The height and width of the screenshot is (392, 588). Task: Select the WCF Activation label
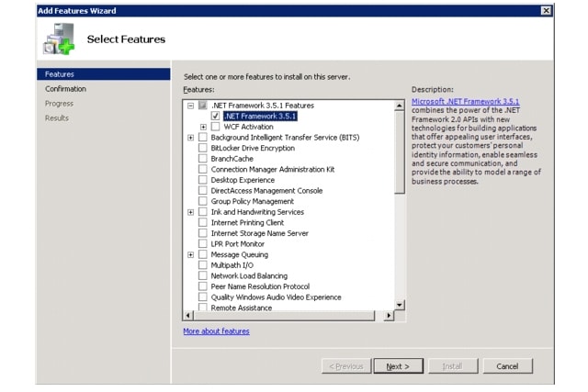pyautogui.click(x=248, y=127)
